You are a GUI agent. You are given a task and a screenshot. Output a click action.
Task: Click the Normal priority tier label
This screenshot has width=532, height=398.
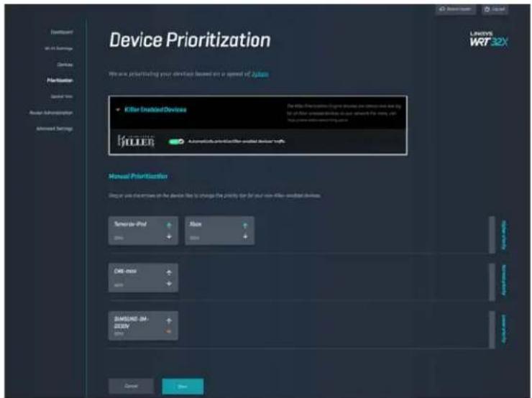(x=504, y=280)
